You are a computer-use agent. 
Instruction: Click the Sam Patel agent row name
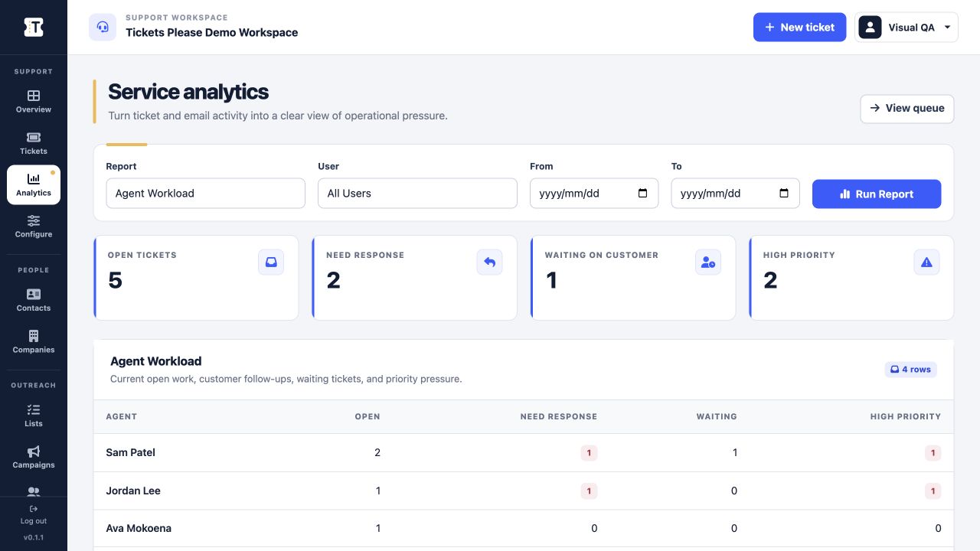(x=130, y=452)
